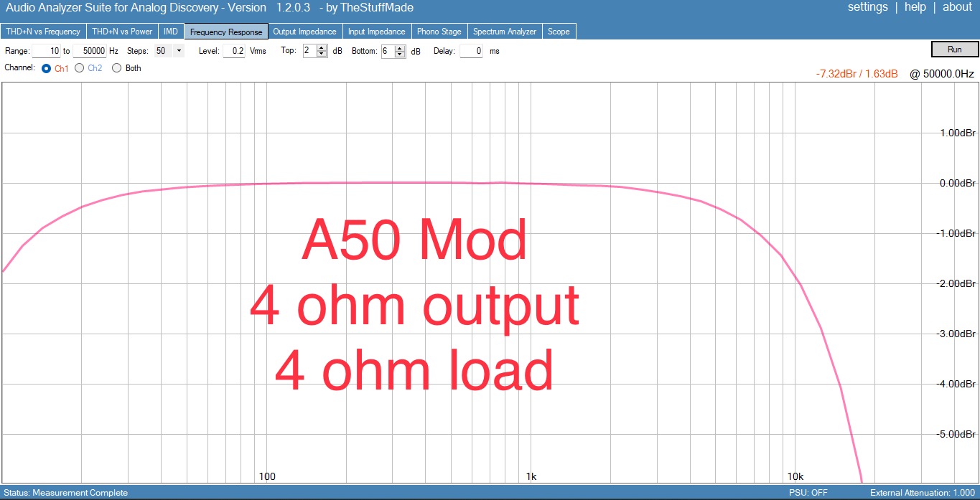This screenshot has width=980, height=500.
Task: Open the settings link
Action: tap(867, 7)
